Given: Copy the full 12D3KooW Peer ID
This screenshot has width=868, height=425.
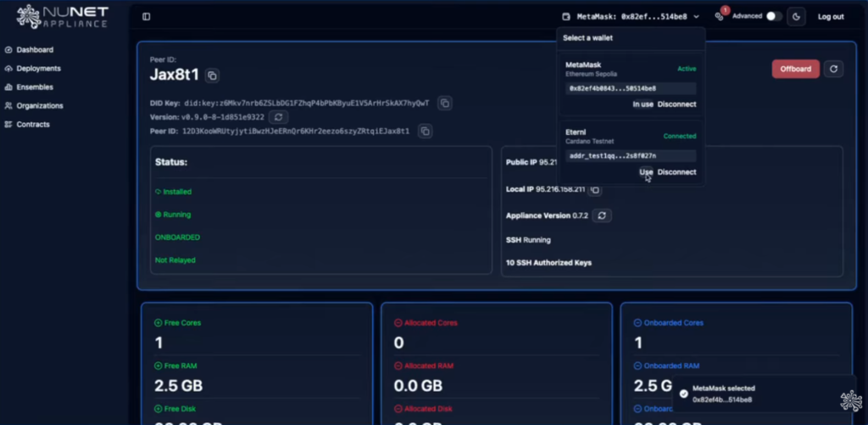Looking at the screenshot, I should 426,131.
